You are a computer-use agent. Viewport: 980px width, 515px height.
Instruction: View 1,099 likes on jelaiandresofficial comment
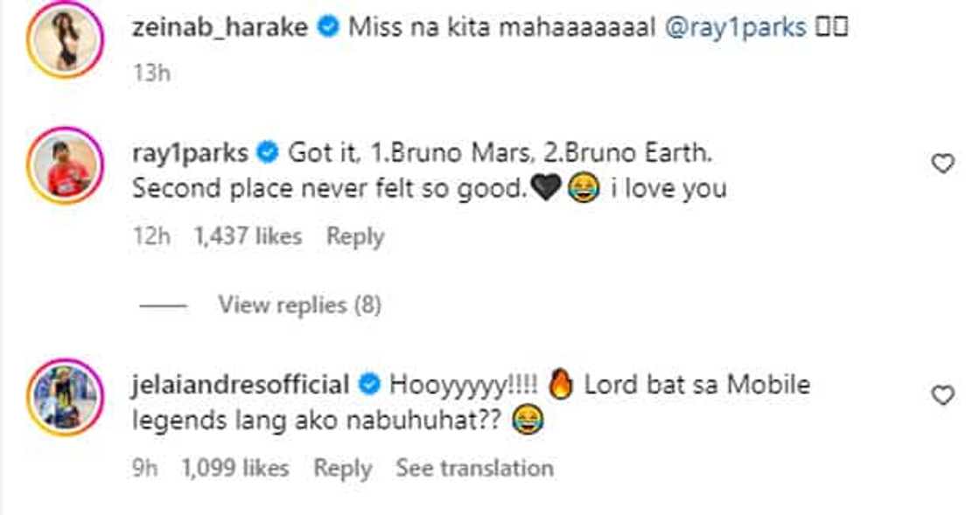pyautogui.click(x=234, y=468)
